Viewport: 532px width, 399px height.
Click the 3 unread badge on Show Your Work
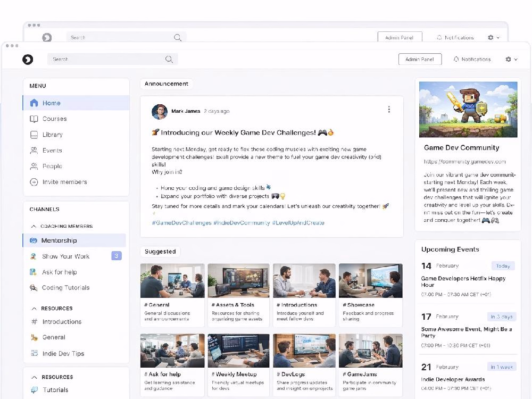coord(117,256)
